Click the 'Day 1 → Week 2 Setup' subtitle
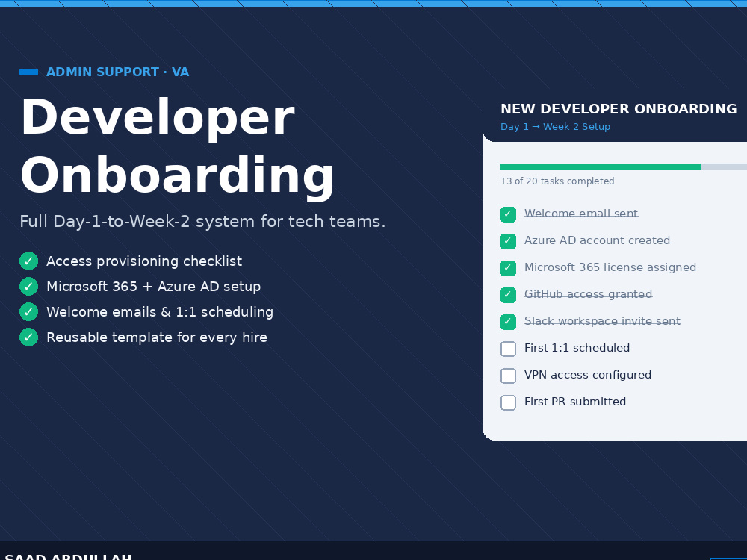Image resolution: width=747 pixels, height=560 pixels. click(x=556, y=127)
